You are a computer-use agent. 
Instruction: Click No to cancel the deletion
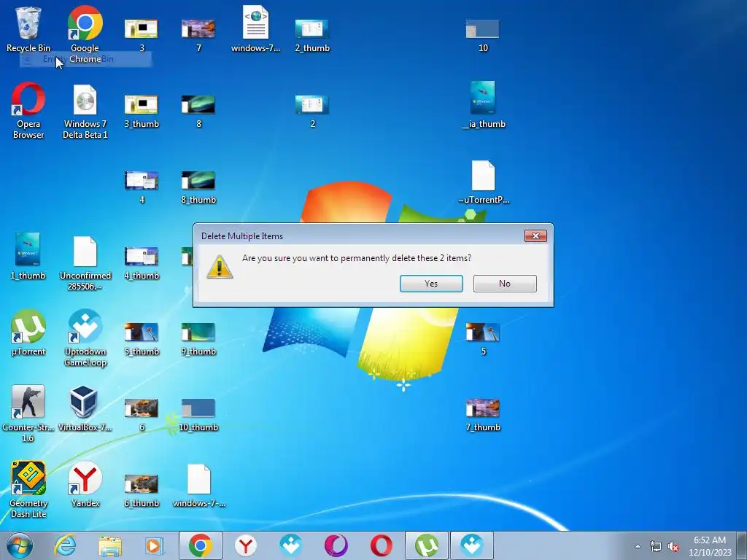[x=505, y=284]
